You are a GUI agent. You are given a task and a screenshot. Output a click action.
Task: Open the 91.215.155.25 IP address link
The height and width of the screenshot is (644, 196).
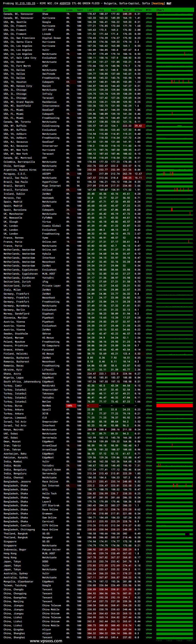click(25, 3)
